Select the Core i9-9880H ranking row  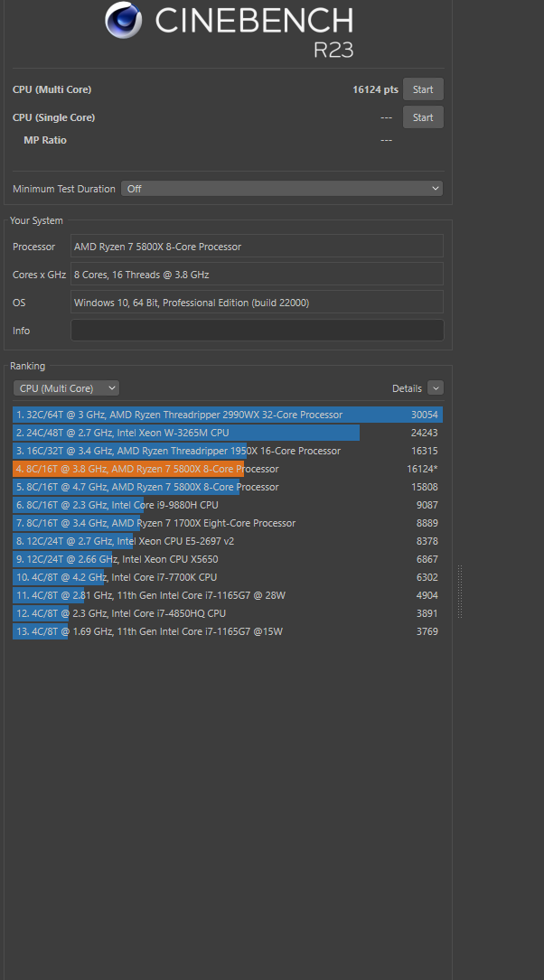tap(228, 505)
